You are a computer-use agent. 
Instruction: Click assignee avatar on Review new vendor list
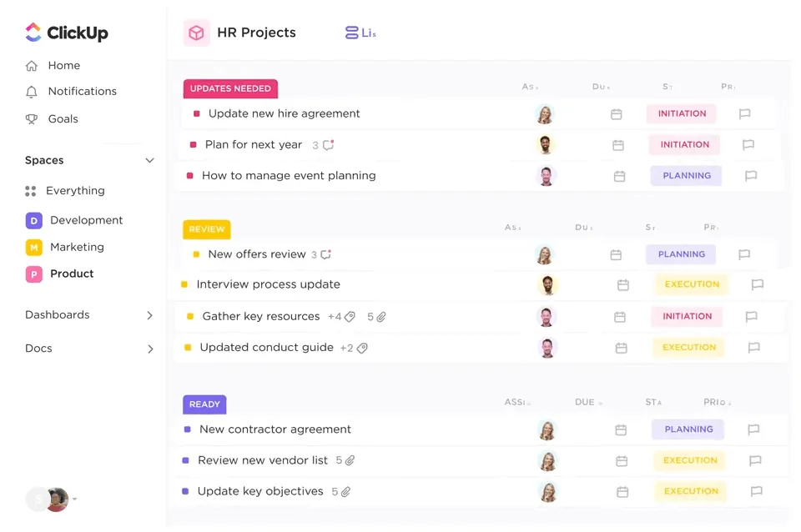coord(548,461)
